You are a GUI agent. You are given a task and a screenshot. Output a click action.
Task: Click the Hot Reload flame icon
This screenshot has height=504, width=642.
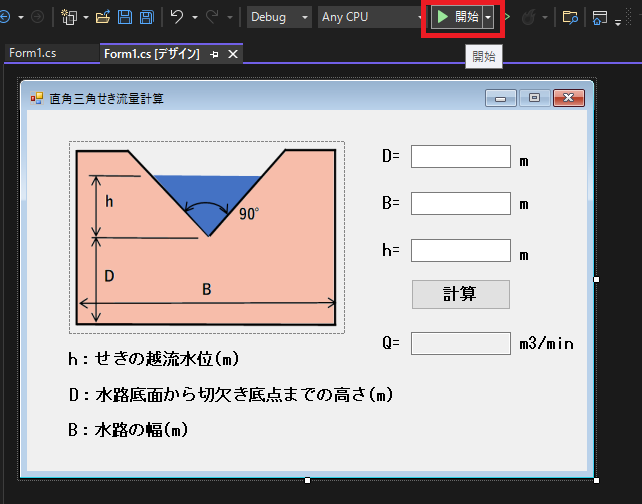click(529, 17)
